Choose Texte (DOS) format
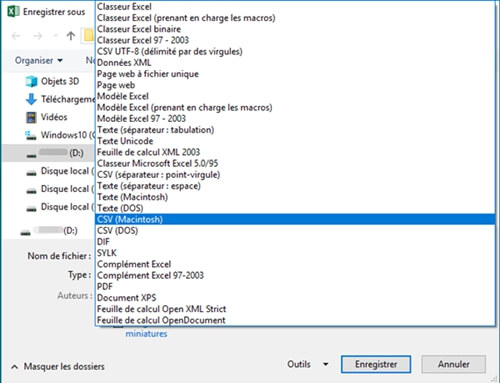Image resolution: width=500 pixels, height=383 pixels. pos(295,208)
